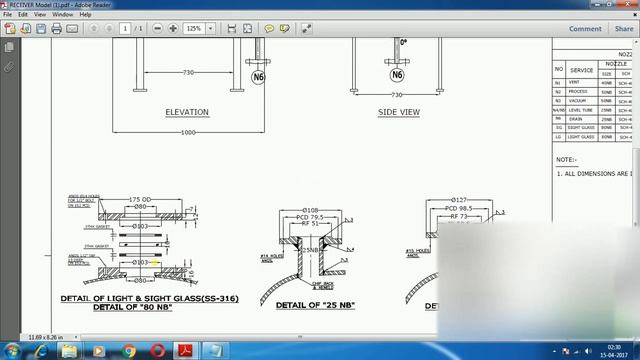Open the Share pane
Viewport: 640px width, 360px height.
(x=624, y=29)
